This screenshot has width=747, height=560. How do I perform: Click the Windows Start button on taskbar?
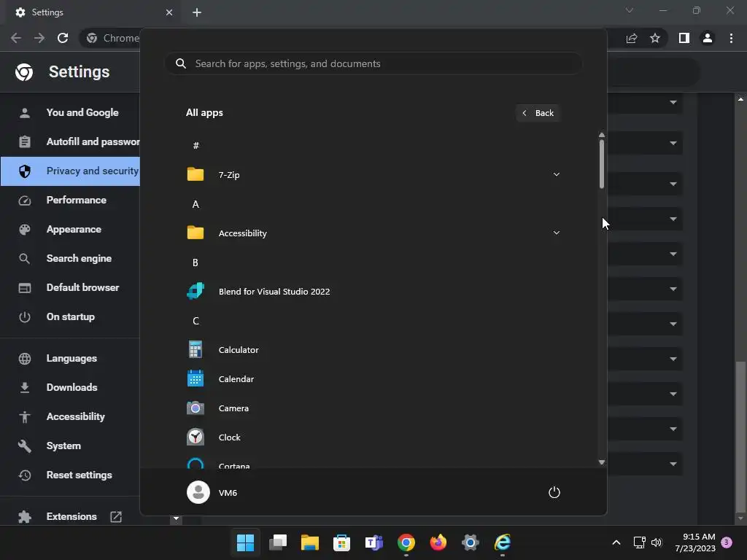tap(245, 542)
